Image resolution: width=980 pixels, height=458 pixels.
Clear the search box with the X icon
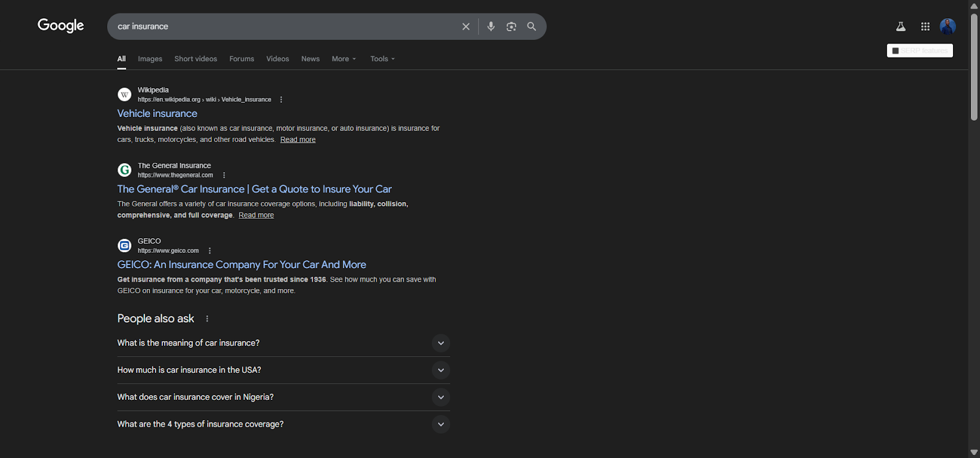466,26
